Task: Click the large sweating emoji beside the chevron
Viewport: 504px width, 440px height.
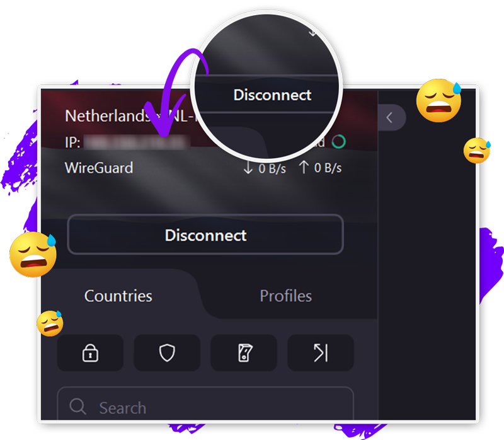Action: click(x=438, y=100)
